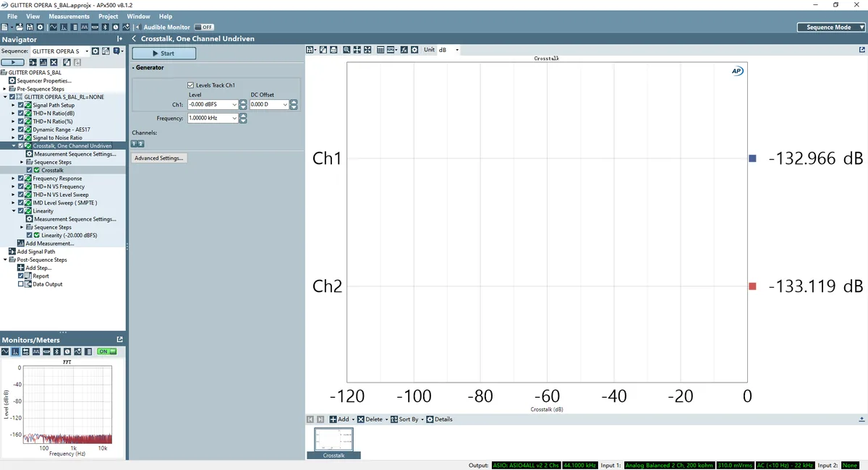Save project using main toolbar disk icon
The image size is (868, 470).
click(30, 27)
